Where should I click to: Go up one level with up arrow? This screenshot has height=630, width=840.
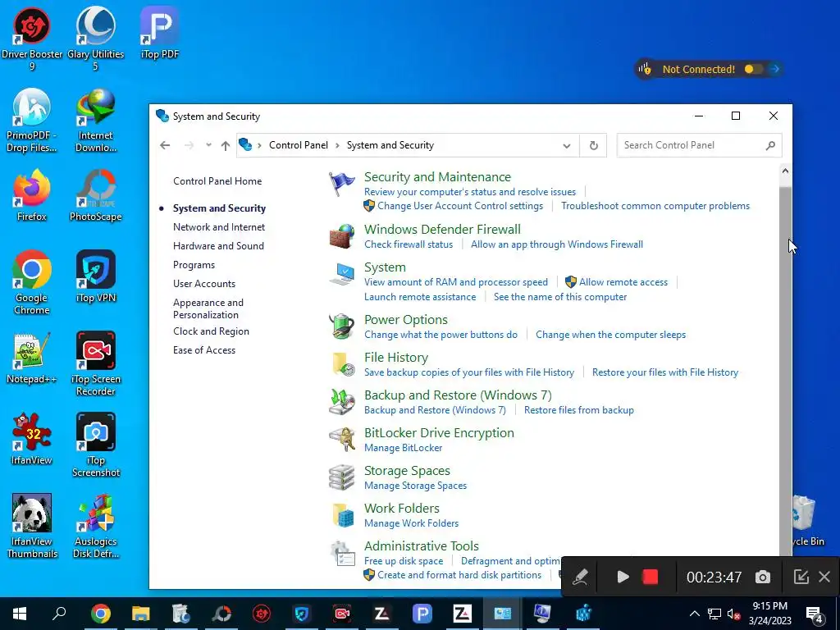226,145
